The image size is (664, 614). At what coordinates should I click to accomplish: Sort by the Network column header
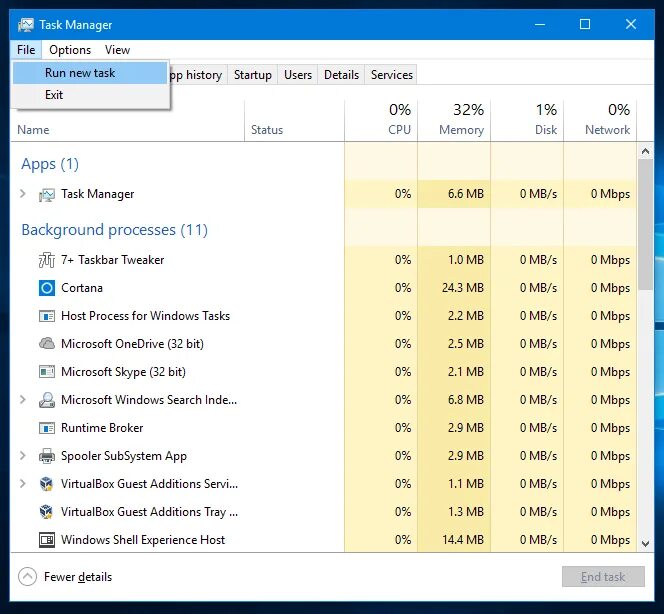point(600,121)
